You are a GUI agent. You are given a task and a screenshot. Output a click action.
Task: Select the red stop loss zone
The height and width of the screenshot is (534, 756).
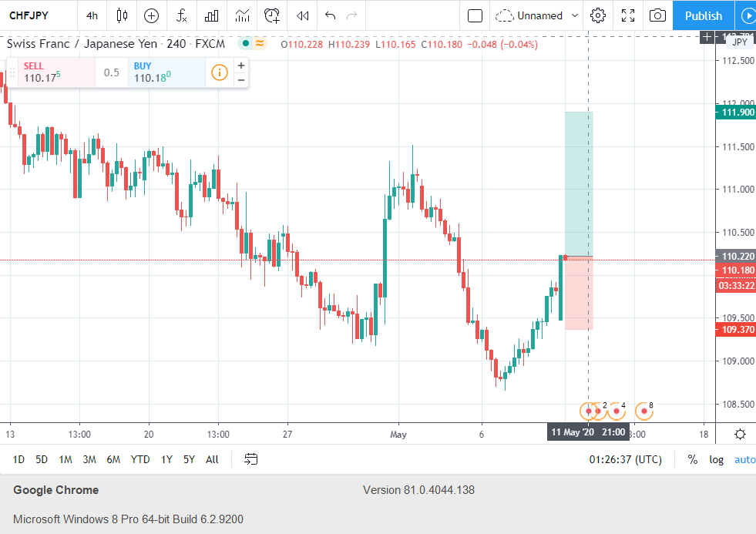click(579, 293)
